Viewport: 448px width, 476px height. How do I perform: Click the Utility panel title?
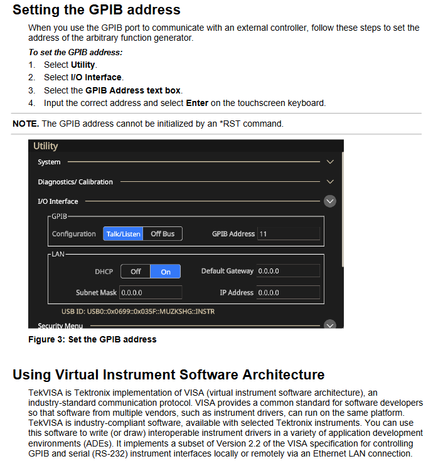[46, 146]
